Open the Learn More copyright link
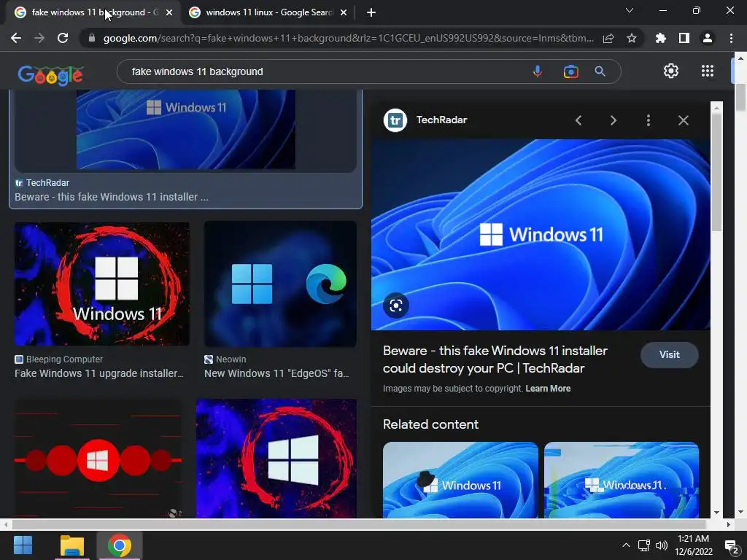747x560 pixels. point(548,389)
